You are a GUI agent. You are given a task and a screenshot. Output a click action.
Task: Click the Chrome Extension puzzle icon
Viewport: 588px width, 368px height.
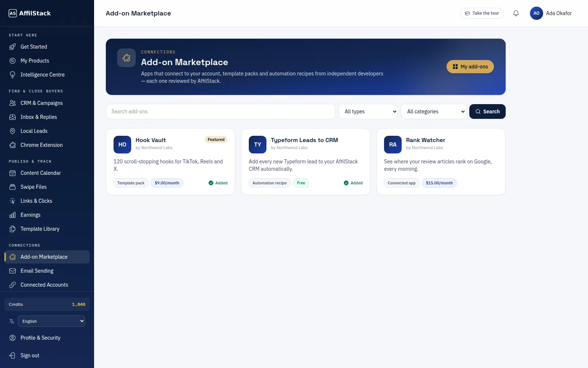coord(12,145)
